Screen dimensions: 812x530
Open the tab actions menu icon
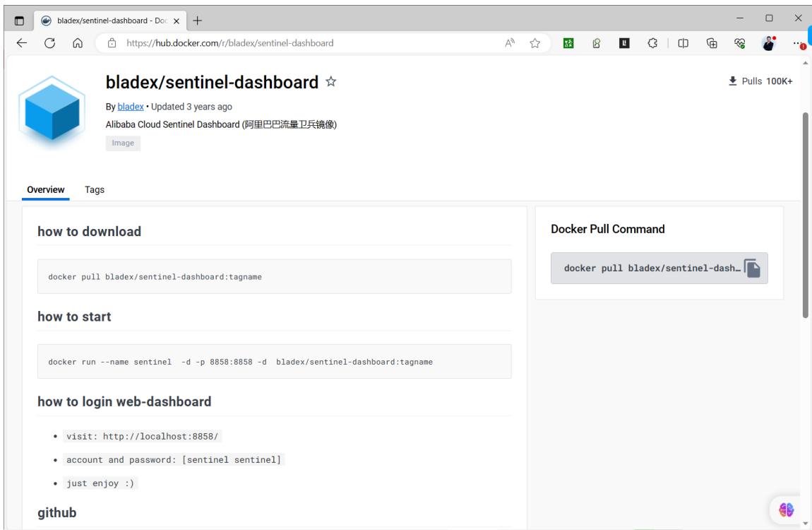[19, 20]
